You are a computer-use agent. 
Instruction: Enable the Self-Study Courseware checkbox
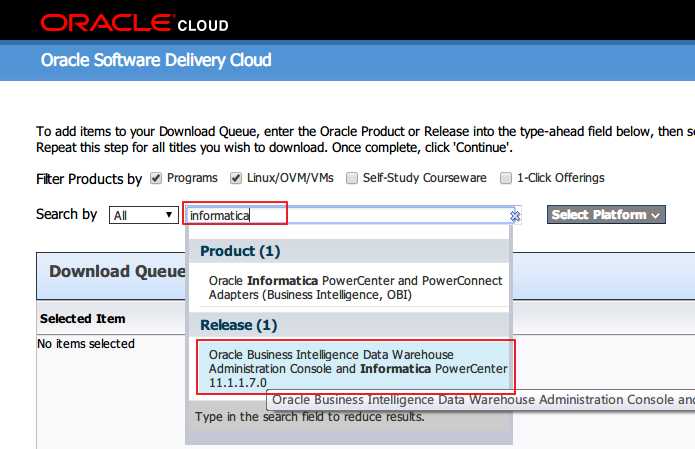351,178
